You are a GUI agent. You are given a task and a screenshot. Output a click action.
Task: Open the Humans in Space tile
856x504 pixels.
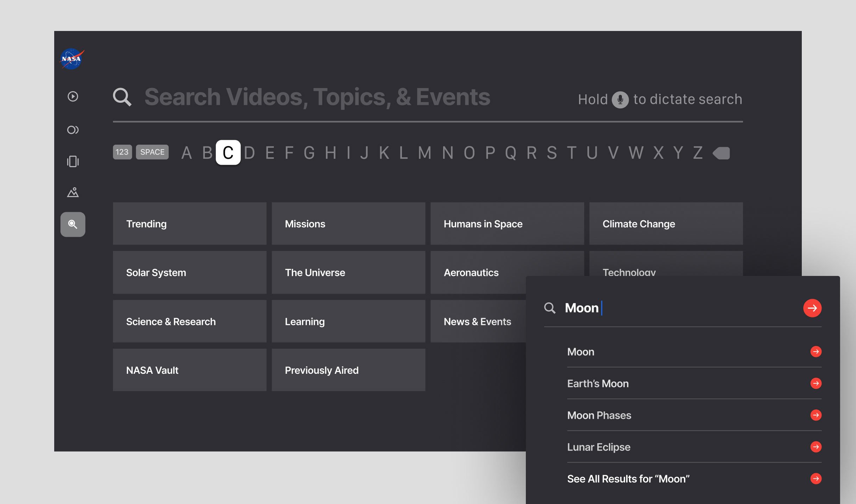tap(507, 223)
